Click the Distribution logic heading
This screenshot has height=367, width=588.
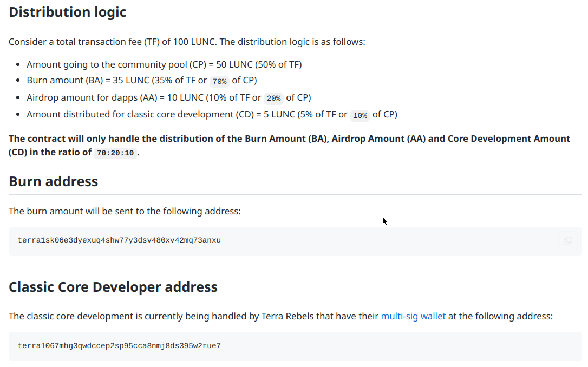(68, 12)
